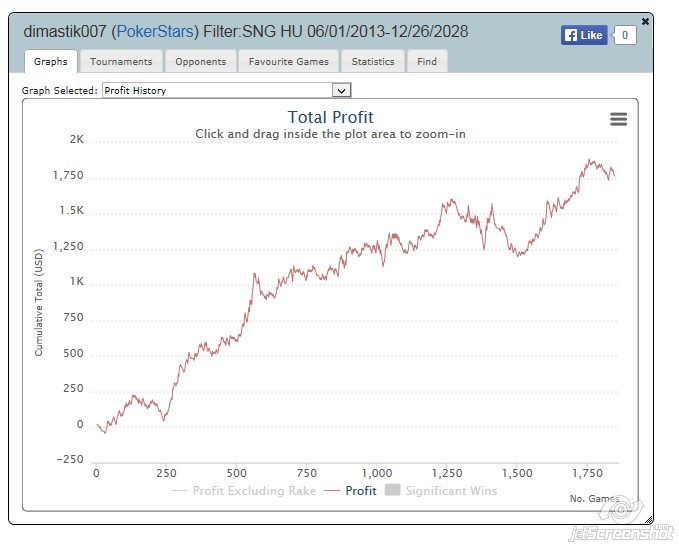This screenshot has height=547, width=679.
Task: Click the -250 y-axis label
Action: click(70, 459)
